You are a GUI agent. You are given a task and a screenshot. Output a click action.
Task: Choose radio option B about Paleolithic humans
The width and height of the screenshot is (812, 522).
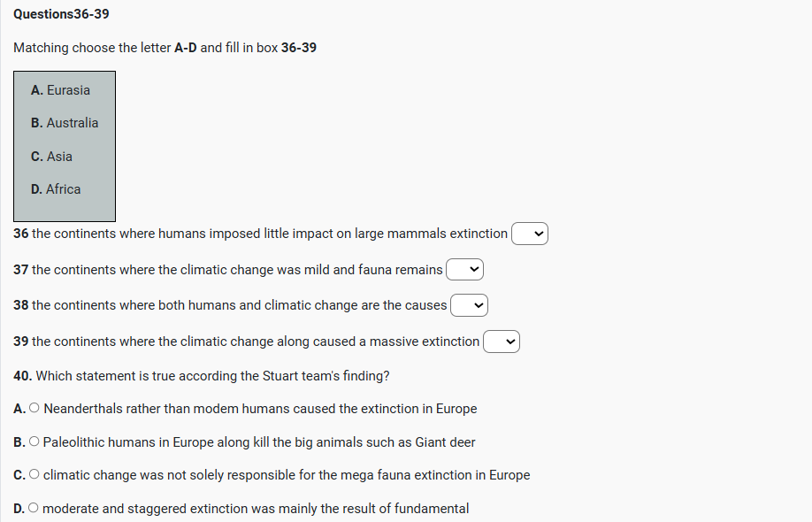(x=34, y=442)
